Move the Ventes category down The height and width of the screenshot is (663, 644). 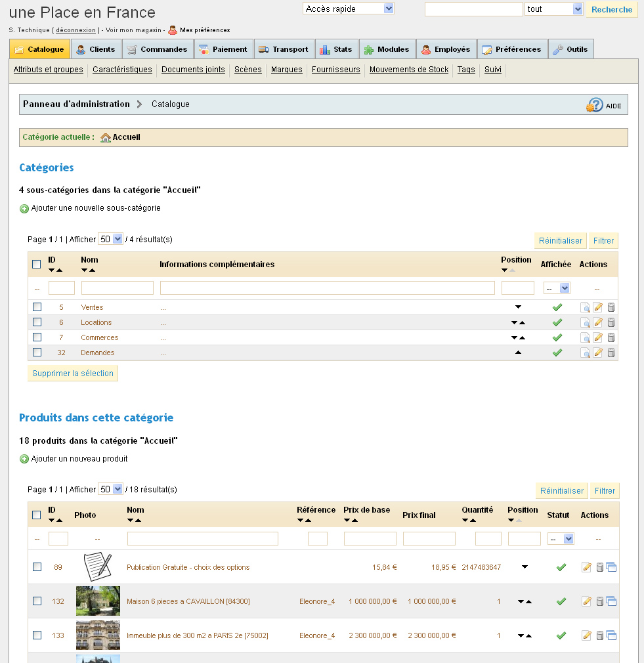(x=518, y=307)
